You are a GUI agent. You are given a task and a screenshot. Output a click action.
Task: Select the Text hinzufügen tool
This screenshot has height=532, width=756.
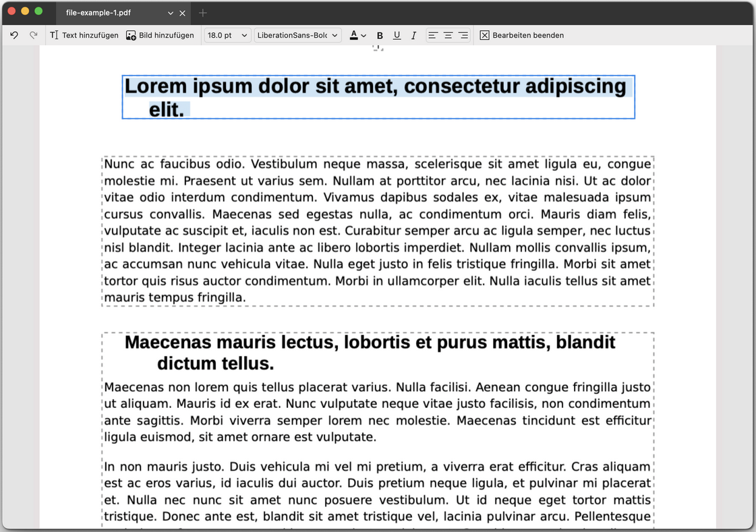pos(84,35)
